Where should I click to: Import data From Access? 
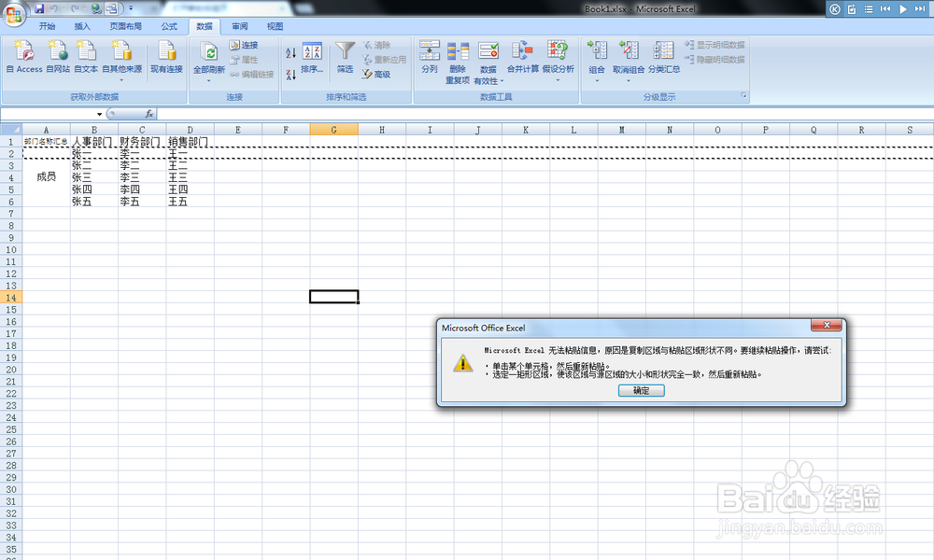click(24, 57)
